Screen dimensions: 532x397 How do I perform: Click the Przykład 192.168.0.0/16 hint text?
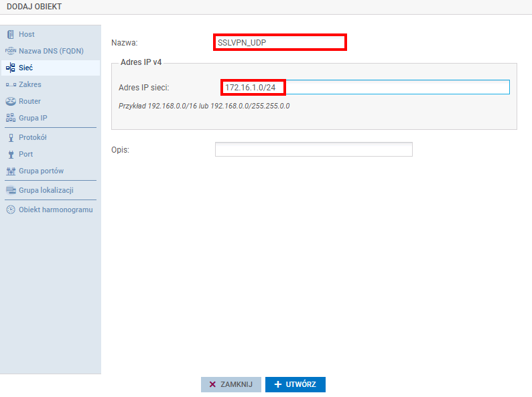pos(204,106)
